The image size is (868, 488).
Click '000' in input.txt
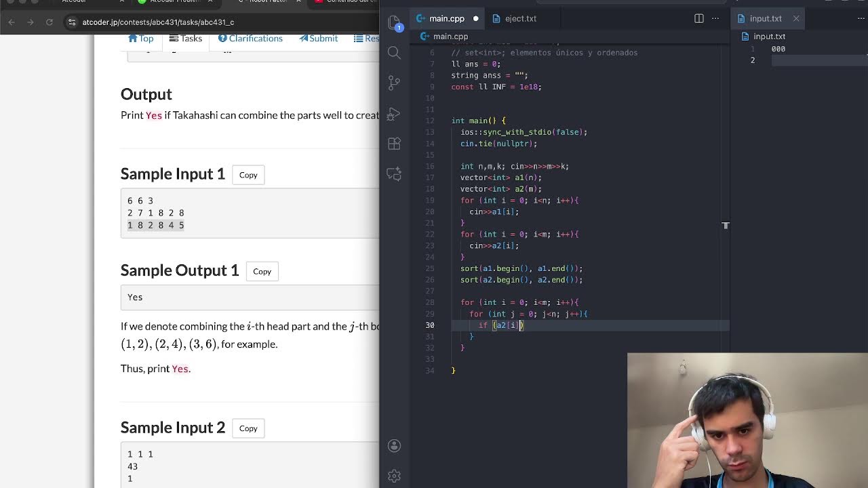[778, 49]
